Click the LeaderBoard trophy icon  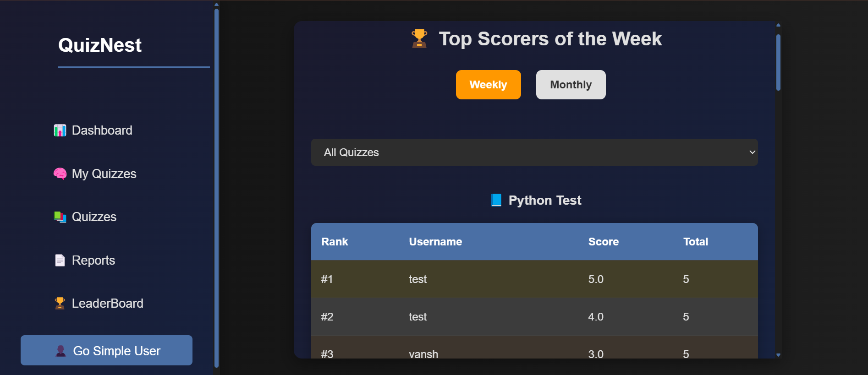60,303
